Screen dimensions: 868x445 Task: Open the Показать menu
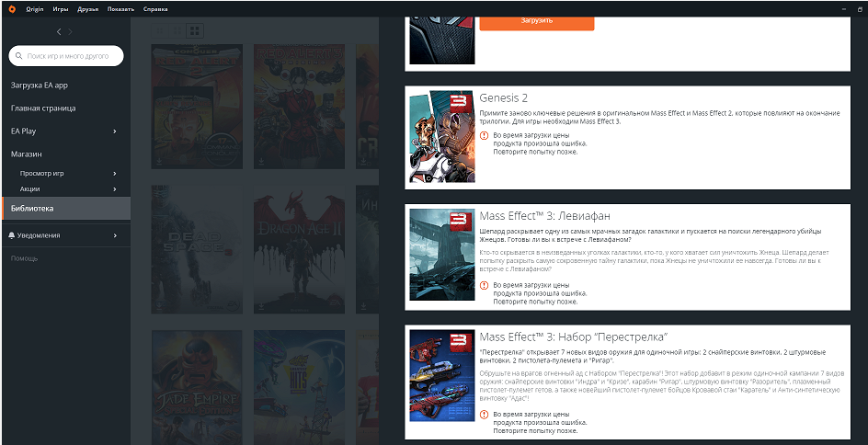[120, 9]
